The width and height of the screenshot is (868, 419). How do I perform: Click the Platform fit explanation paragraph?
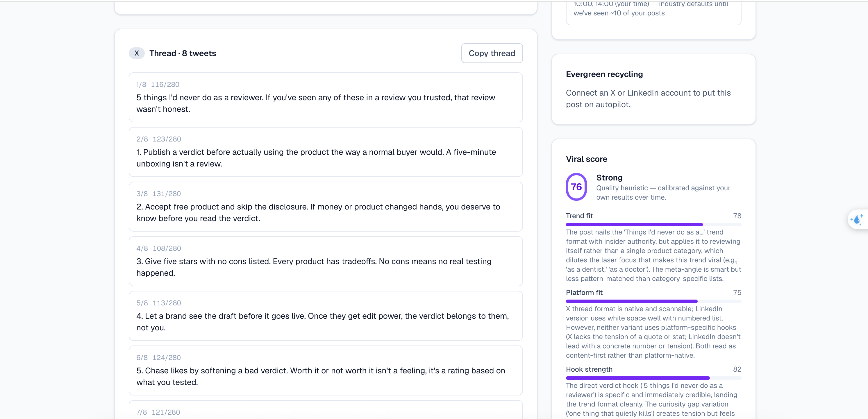pyautogui.click(x=653, y=332)
